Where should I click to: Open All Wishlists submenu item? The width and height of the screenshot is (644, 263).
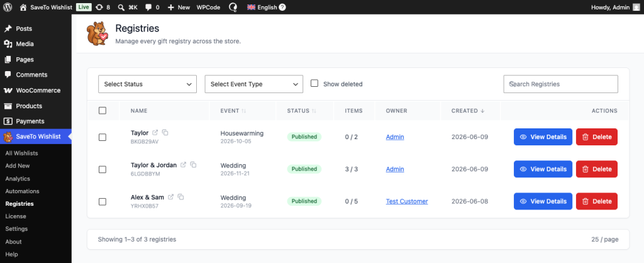(22, 154)
